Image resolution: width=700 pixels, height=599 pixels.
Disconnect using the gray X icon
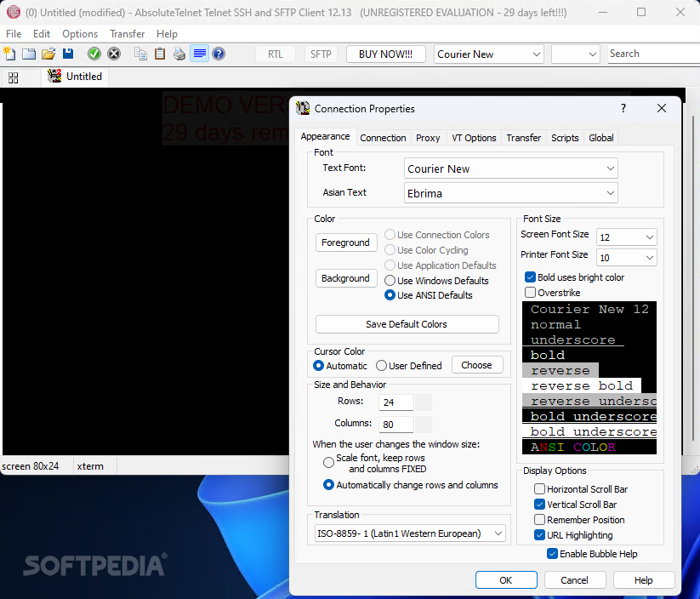(x=114, y=54)
